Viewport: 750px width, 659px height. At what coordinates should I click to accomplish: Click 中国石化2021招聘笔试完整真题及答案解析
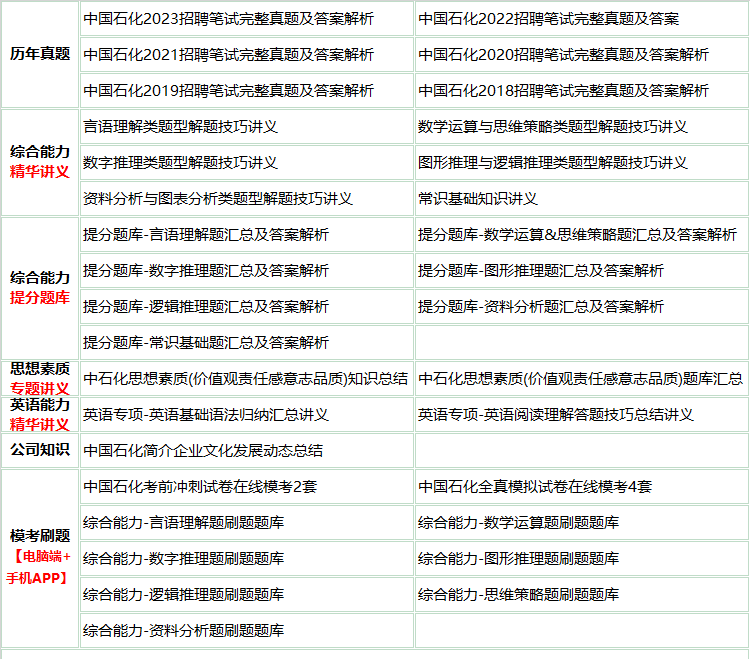click(x=228, y=55)
